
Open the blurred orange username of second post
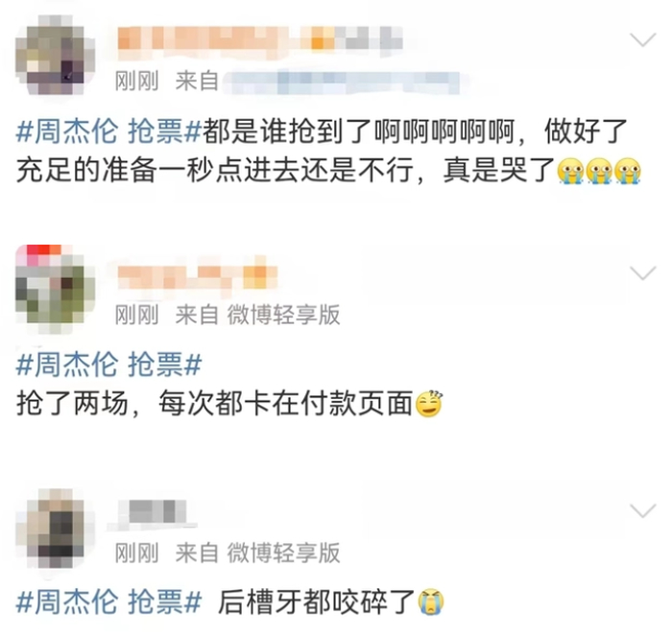(197, 276)
